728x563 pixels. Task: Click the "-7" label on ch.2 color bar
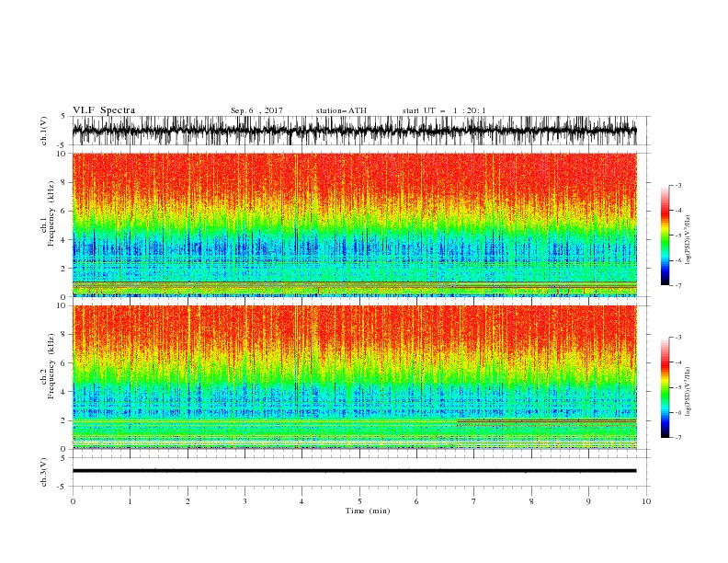click(678, 438)
